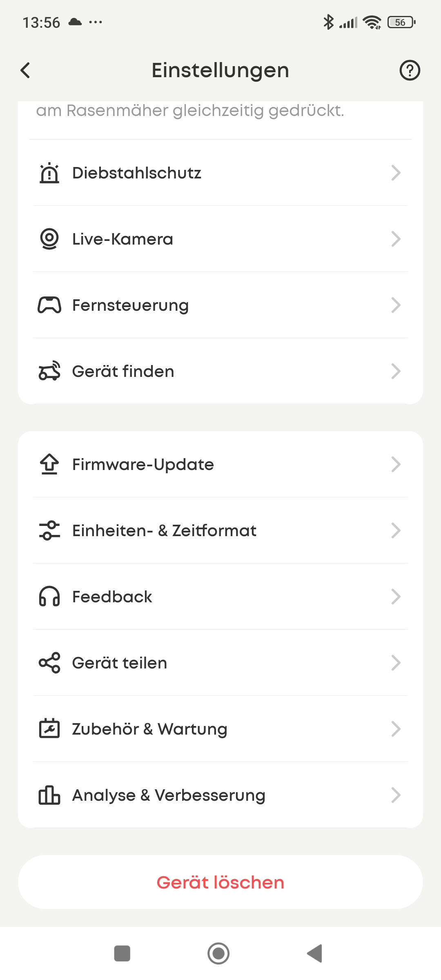Expand Diebstahlschutz using its chevron
The image size is (441, 980).
pos(395,173)
